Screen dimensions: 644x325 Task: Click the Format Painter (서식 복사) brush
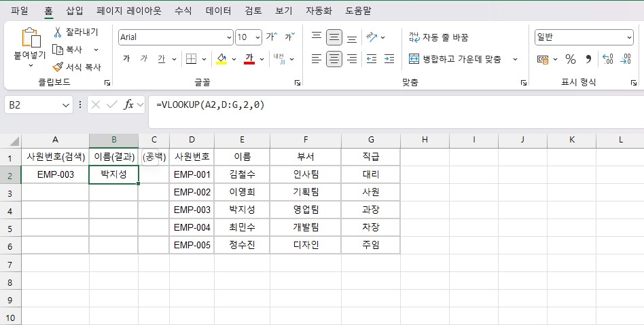click(58, 67)
